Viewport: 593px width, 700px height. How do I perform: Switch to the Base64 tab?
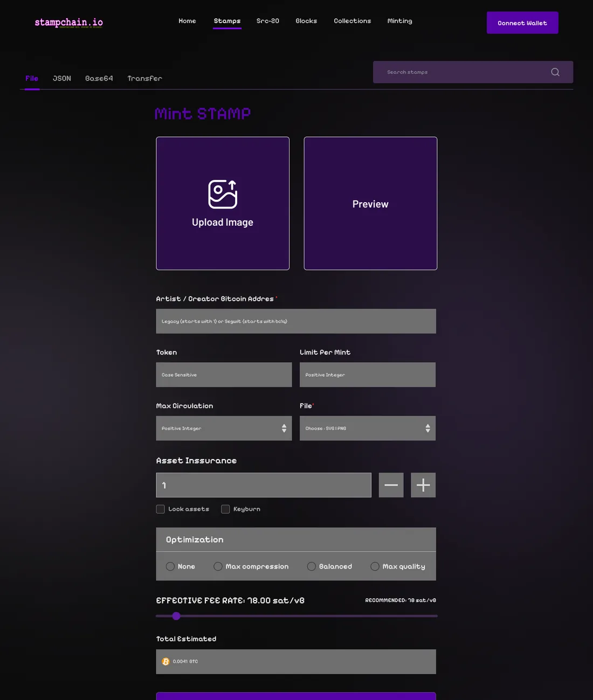(x=99, y=79)
